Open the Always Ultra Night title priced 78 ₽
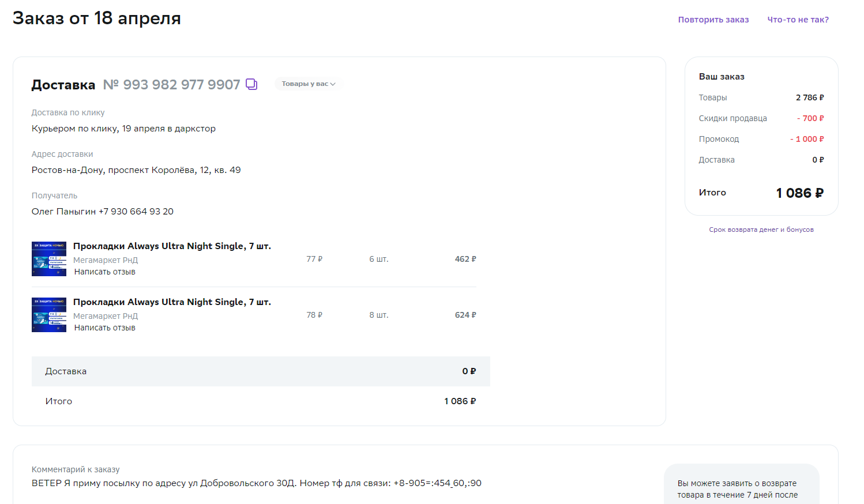 tap(172, 302)
